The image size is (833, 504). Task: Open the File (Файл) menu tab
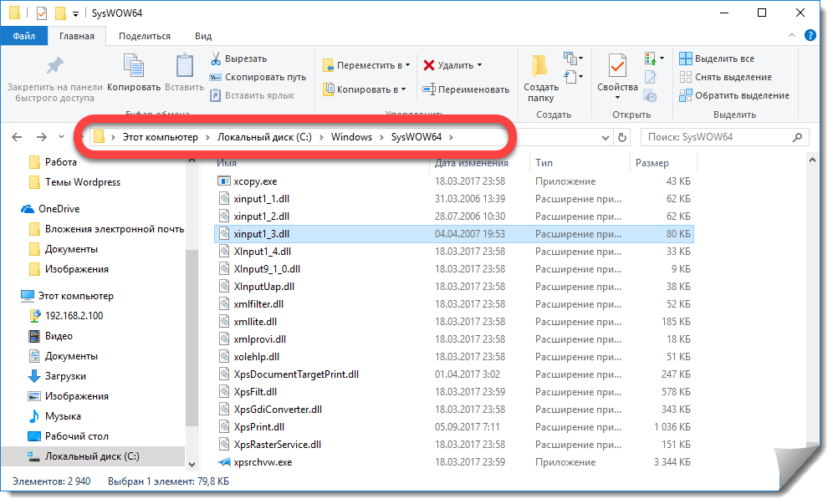(x=23, y=36)
